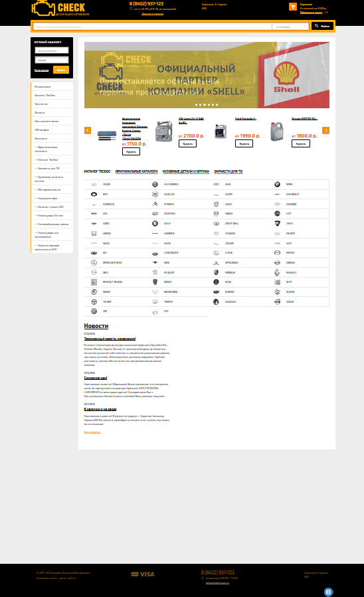Click the Dacia shield logo
The image size is (364, 597).
[217, 204]
